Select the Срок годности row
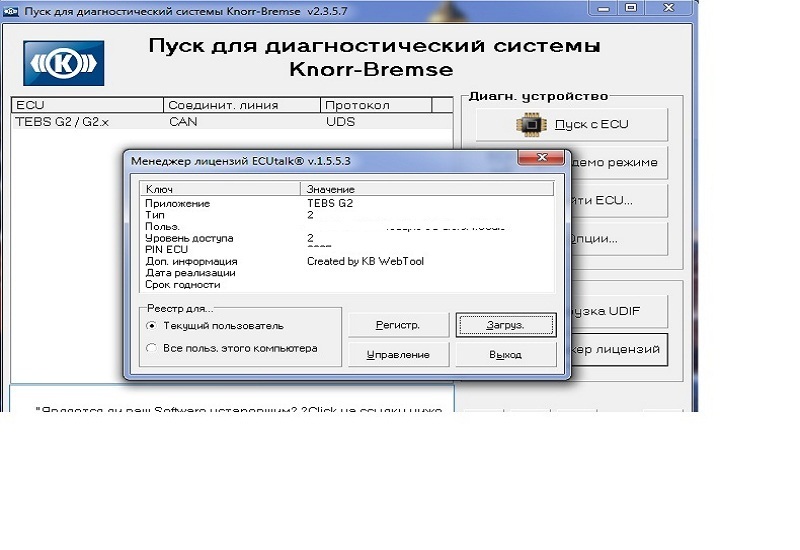Screen dimensions: 800x550 point(347,285)
